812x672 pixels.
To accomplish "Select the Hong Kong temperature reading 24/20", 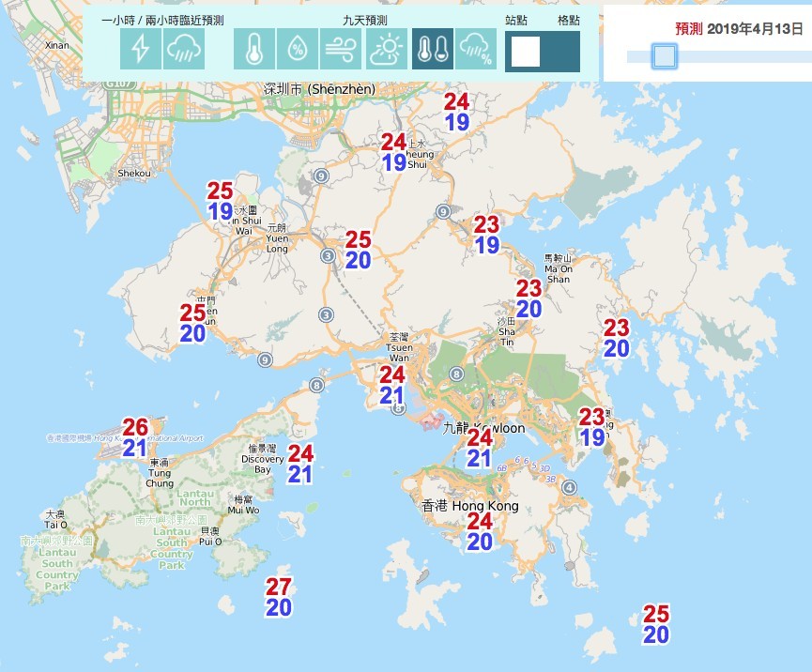I will [479, 531].
